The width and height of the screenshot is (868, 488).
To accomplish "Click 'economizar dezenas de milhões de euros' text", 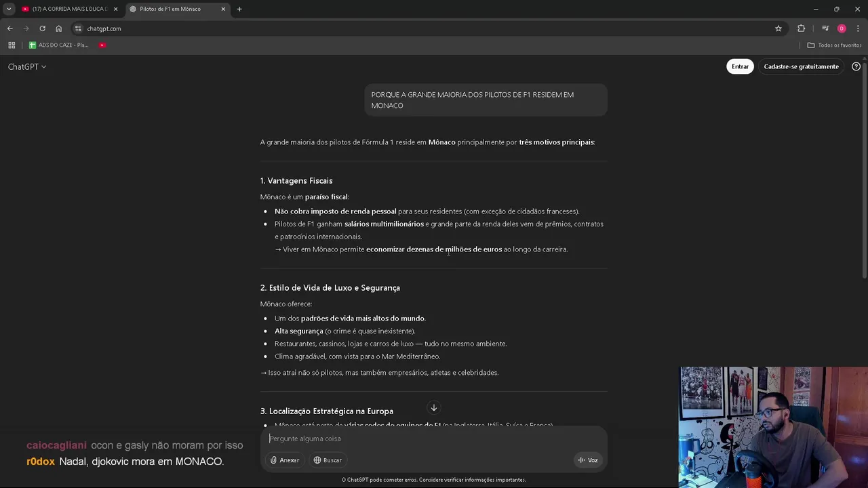I will 434,249.
